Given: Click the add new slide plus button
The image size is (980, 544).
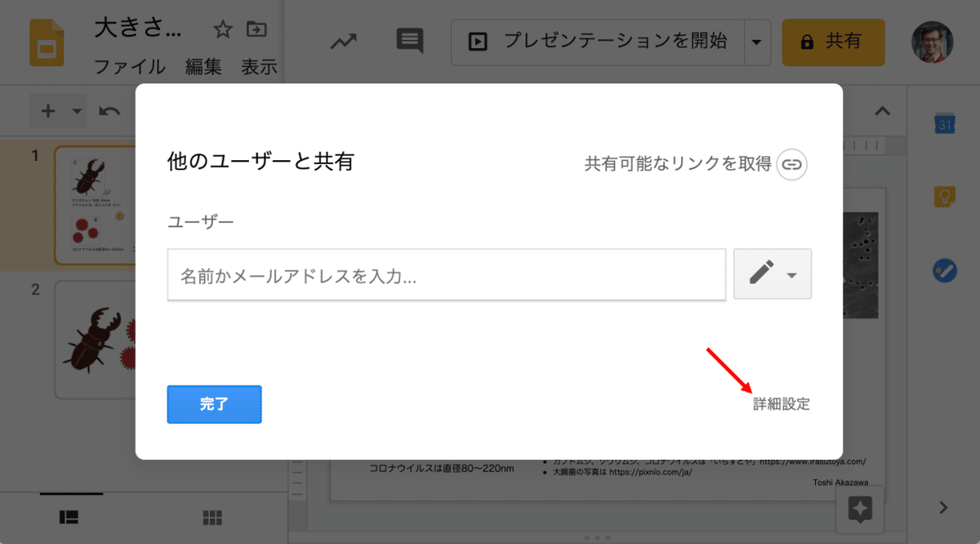Looking at the screenshot, I should pyautogui.click(x=48, y=111).
